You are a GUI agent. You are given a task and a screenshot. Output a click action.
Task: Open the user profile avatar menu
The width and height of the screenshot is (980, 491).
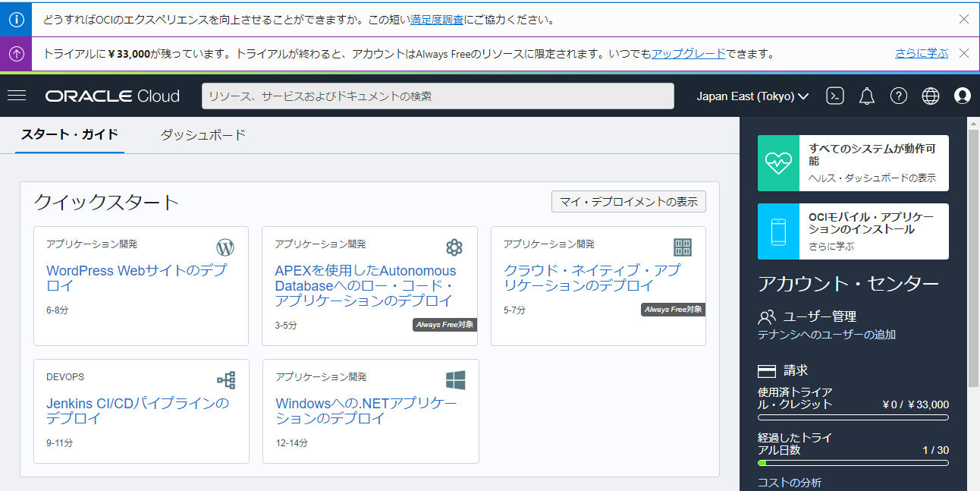[x=963, y=96]
